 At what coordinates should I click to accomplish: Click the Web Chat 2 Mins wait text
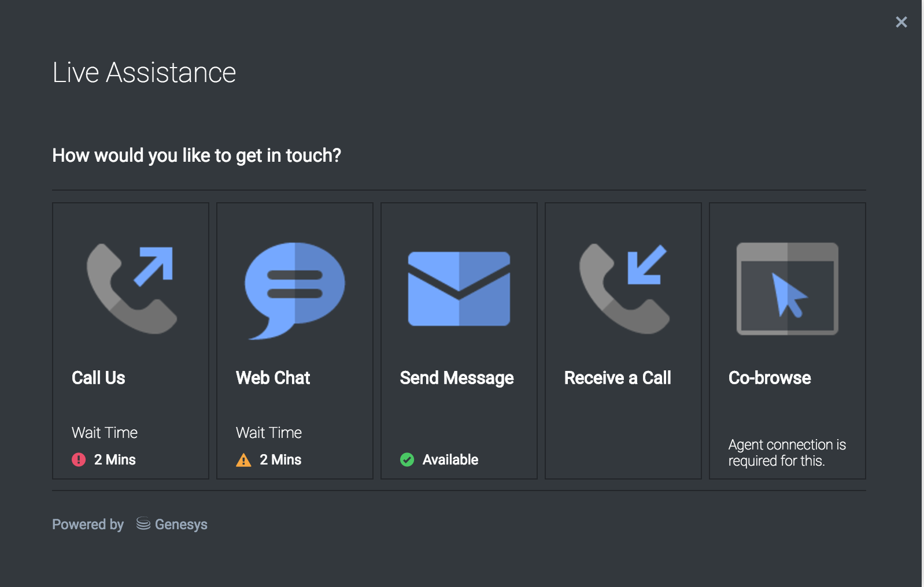280,460
